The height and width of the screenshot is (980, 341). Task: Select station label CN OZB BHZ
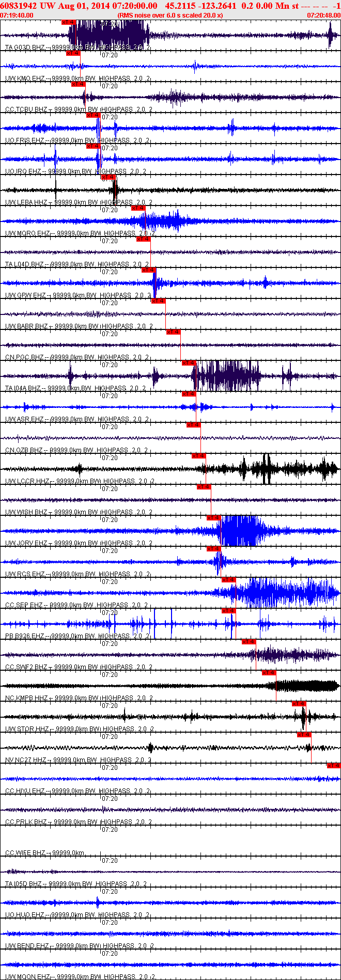[24, 450]
